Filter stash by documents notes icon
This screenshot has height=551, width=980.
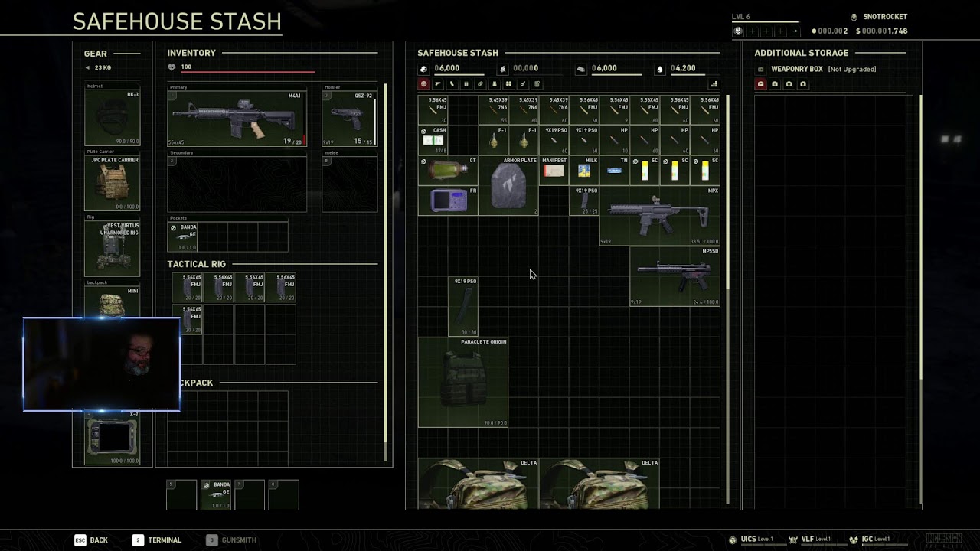pos(537,84)
